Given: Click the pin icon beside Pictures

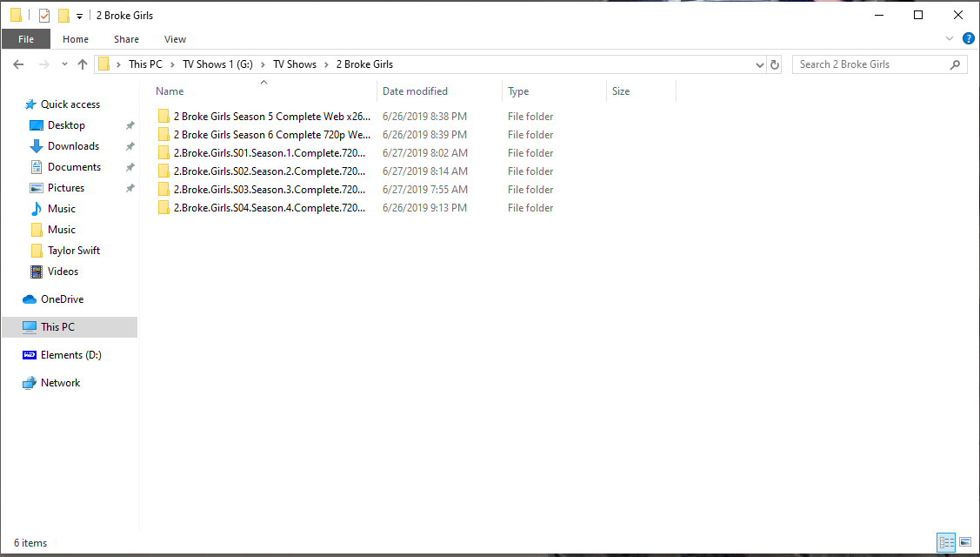Looking at the screenshot, I should click(130, 188).
